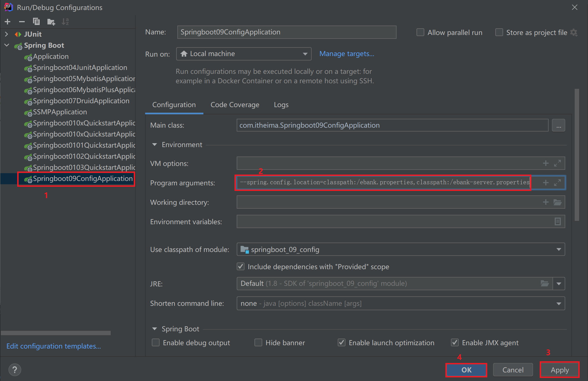Open the JRE dropdown arrow
588x381 pixels.
tap(559, 284)
